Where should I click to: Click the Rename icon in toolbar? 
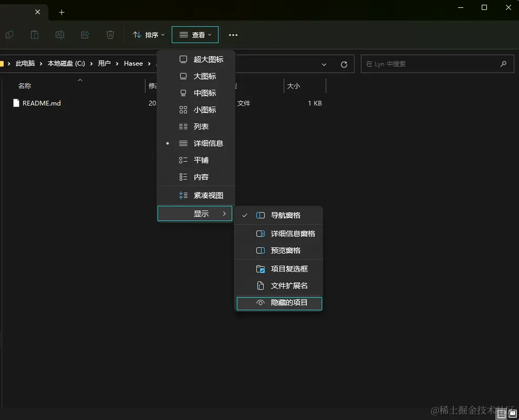tap(60, 35)
